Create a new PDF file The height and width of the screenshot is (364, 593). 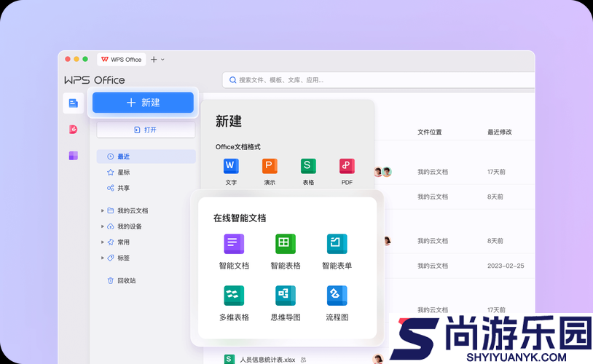pos(347,172)
